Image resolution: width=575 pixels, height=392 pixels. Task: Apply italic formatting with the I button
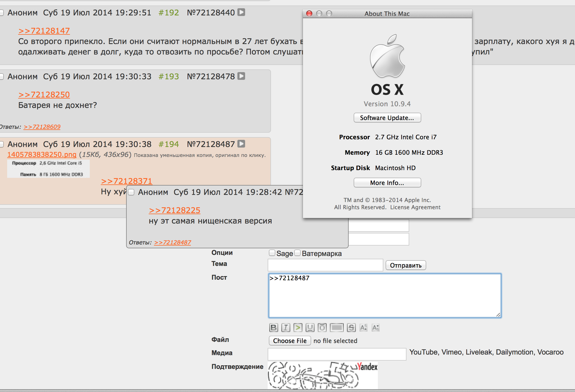286,328
